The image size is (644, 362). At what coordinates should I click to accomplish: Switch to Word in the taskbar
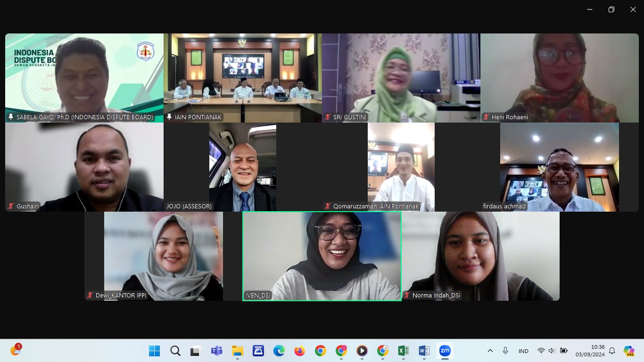424,351
